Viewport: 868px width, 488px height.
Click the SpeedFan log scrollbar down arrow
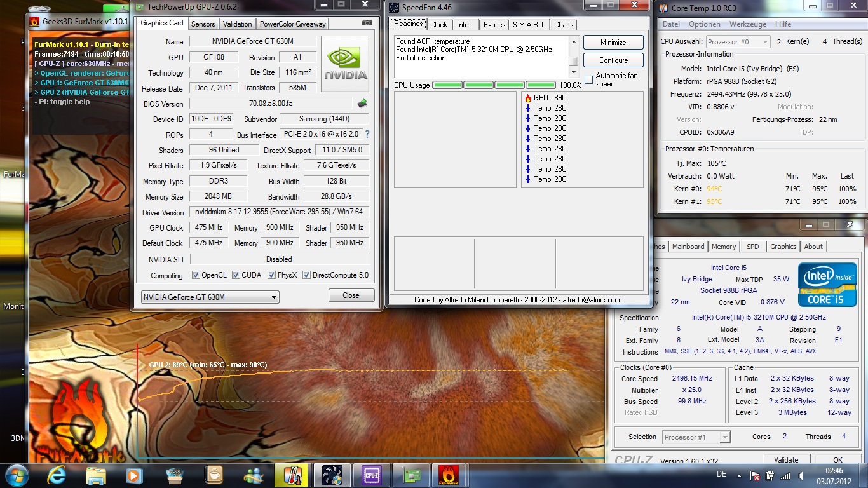(573, 72)
